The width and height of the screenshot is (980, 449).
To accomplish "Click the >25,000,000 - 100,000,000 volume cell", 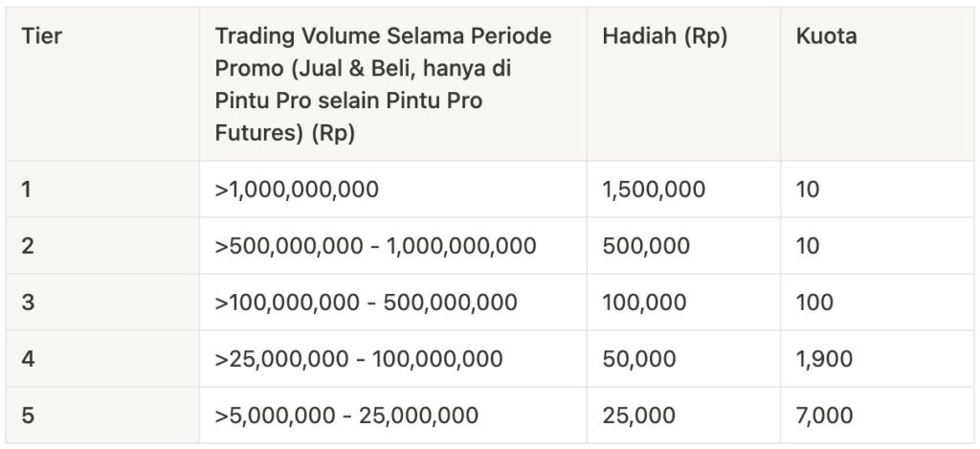I will point(359,359).
